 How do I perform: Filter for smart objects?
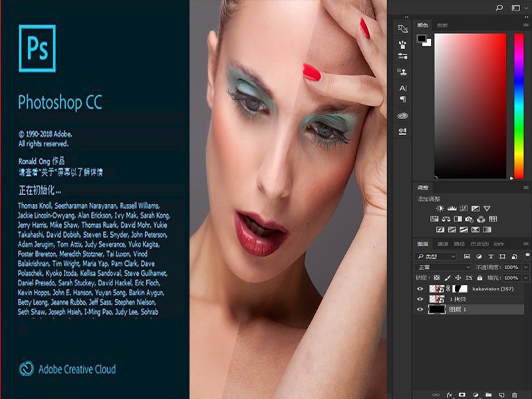pyautogui.click(x=514, y=257)
